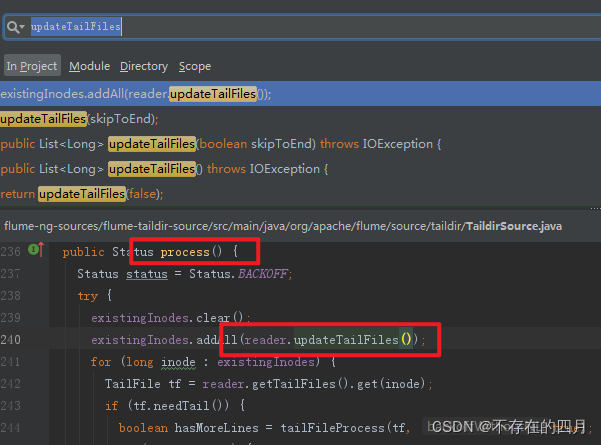Screen dimensions: 601x445
Task: Click getTailFiles() call on line 242
Action: [299, 384]
